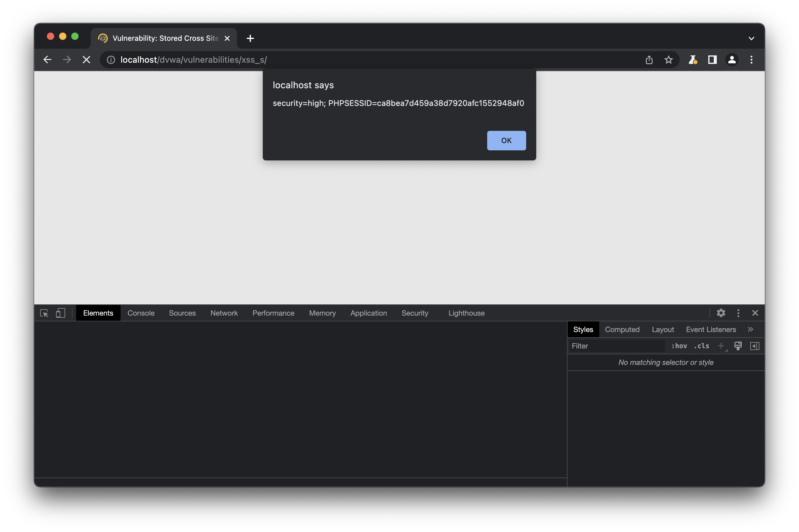799x532 pixels.
Task: Stop loading the page
Action: [x=86, y=60]
